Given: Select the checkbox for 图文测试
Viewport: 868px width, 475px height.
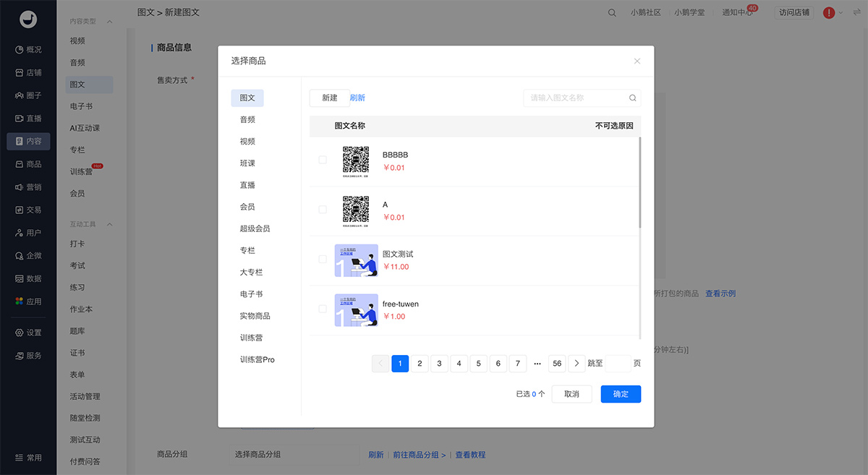Looking at the screenshot, I should (323, 259).
